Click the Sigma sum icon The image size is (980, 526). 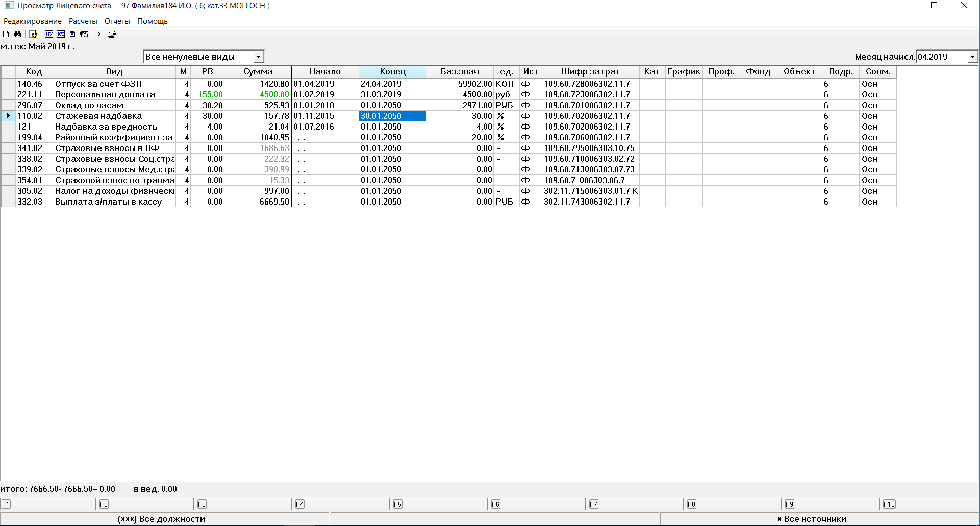click(x=100, y=34)
